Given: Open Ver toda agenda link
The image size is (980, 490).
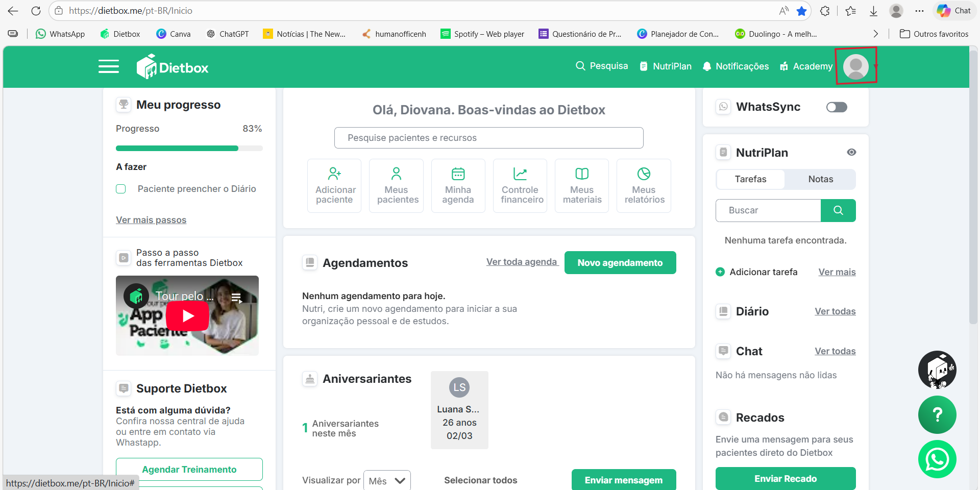Looking at the screenshot, I should click(x=522, y=262).
